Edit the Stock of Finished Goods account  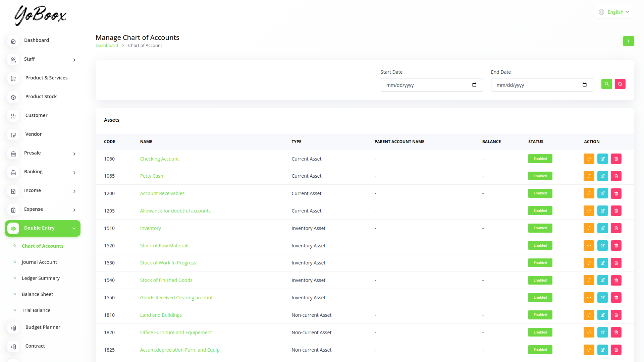click(x=602, y=280)
